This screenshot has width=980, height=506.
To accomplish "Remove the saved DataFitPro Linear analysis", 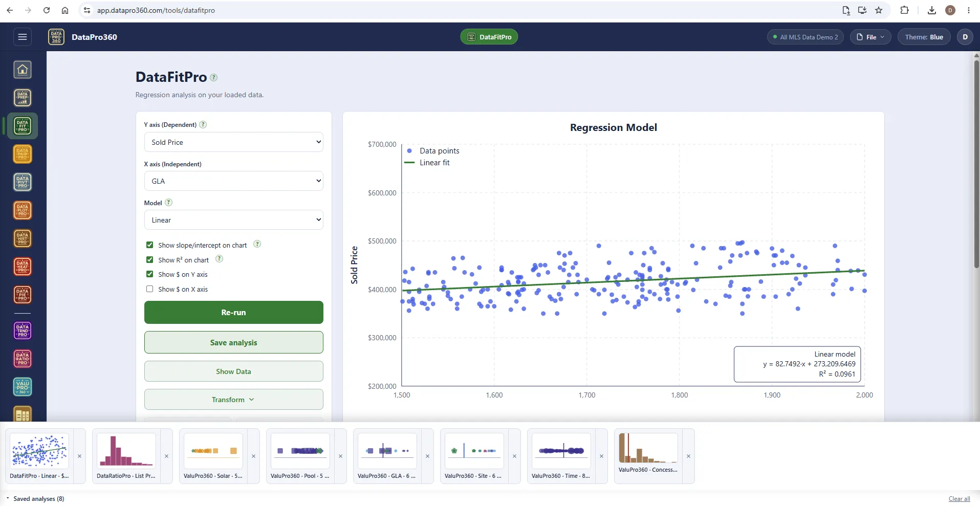I will (79, 456).
